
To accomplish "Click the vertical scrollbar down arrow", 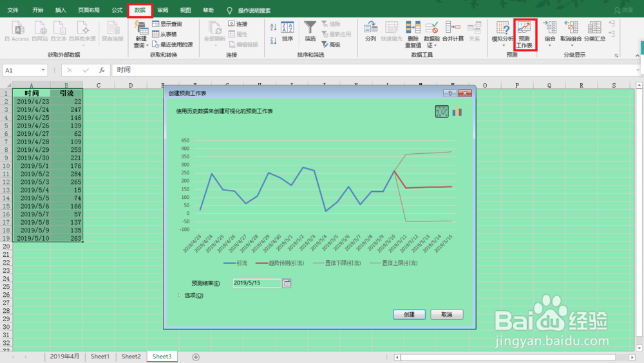I will [639, 348].
